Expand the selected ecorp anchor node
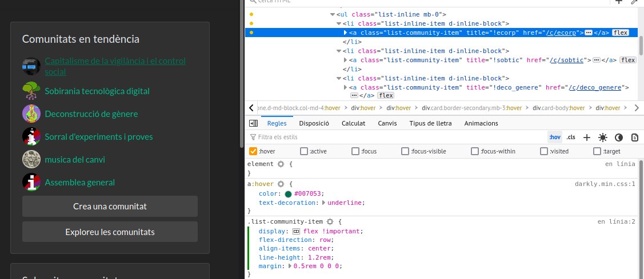 pyautogui.click(x=345, y=33)
